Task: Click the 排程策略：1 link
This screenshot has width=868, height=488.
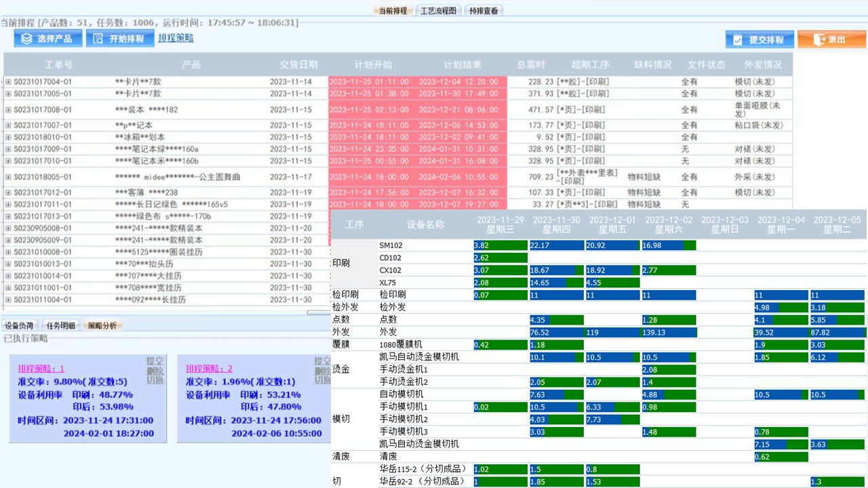Action: 41,369
